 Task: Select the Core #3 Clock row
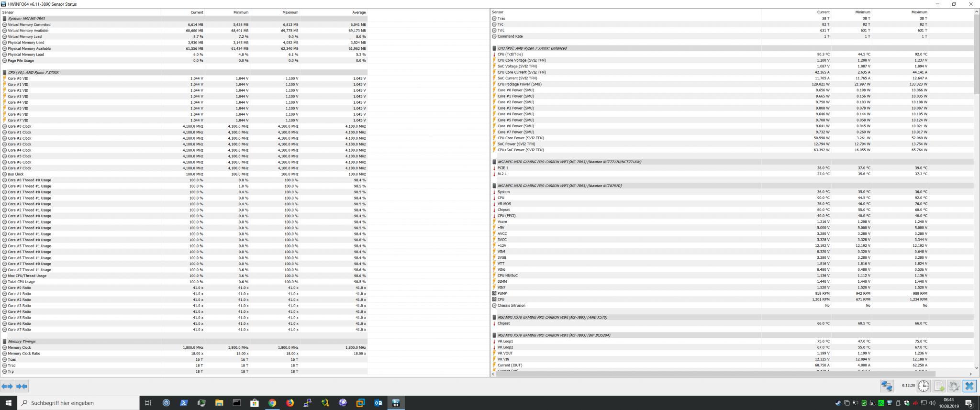[x=184, y=144]
